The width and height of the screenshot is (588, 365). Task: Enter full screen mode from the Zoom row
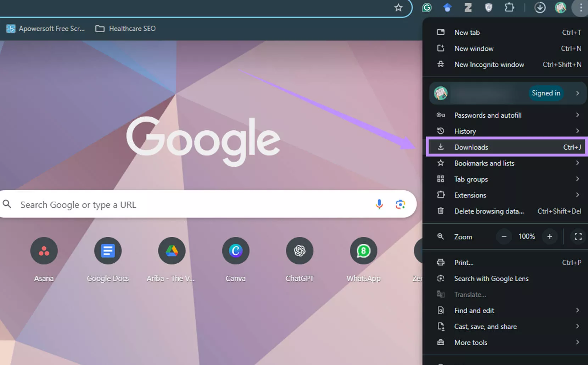pos(578,236)
